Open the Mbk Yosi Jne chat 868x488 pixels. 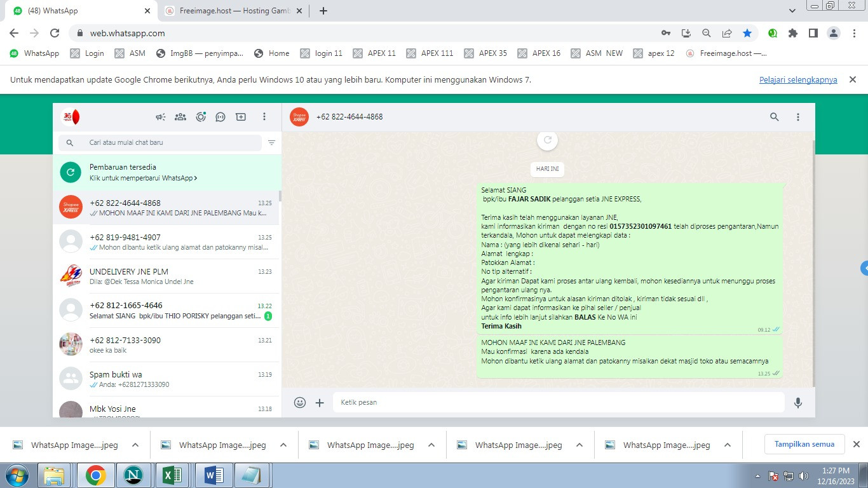click(166, 407)
